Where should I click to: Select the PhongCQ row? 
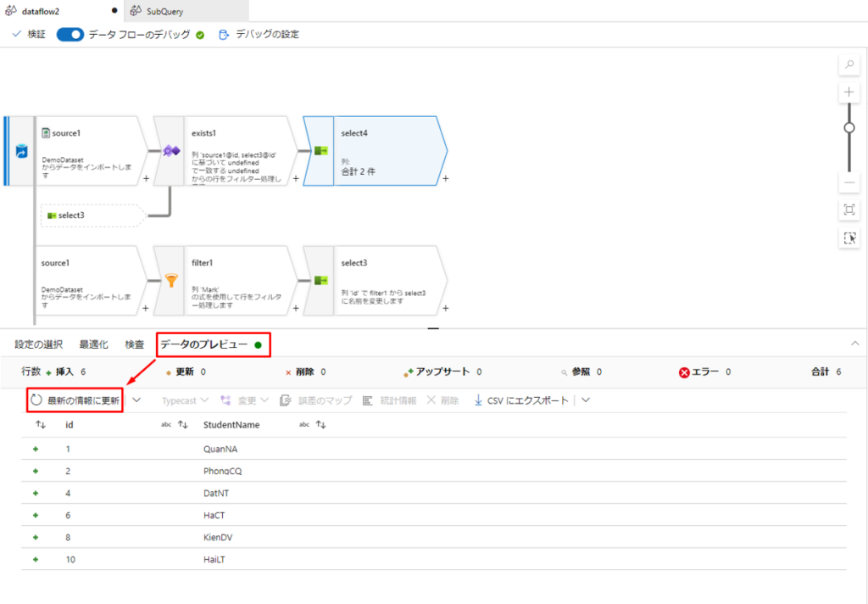tap(434, 471)
